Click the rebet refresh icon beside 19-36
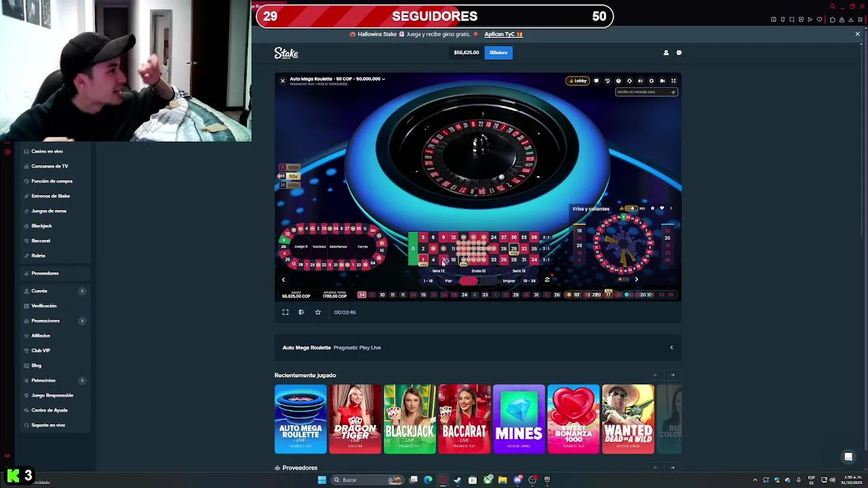 click(547, 280)
